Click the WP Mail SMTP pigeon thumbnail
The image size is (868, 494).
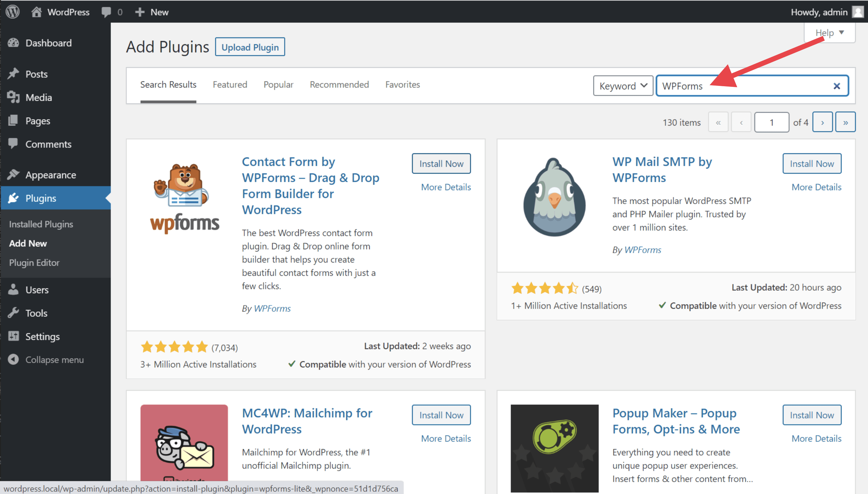point(554,198)
